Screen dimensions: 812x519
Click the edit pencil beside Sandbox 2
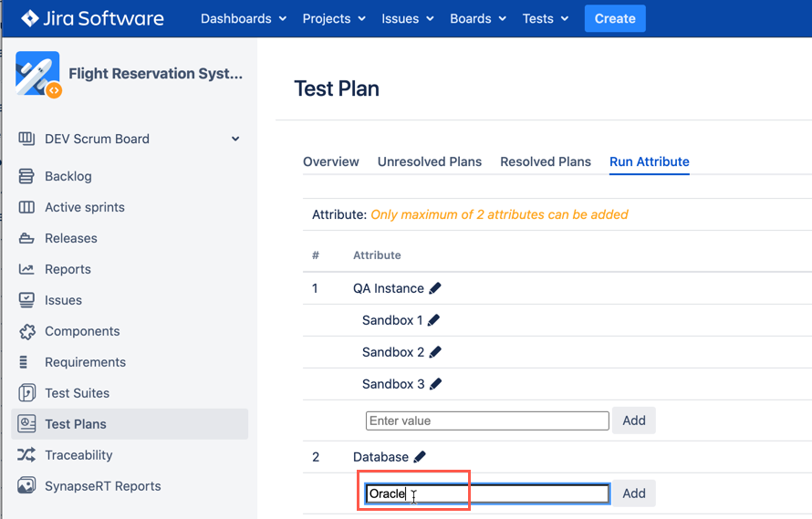[435, 352]
